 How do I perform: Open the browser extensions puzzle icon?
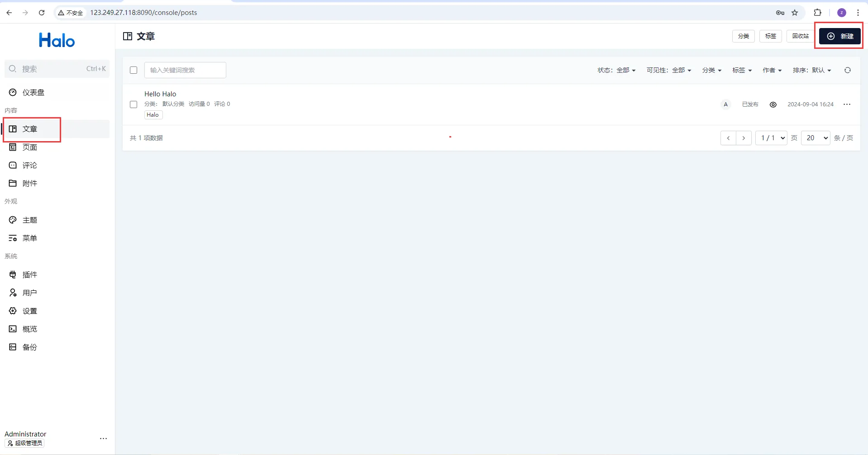[817, 13]
